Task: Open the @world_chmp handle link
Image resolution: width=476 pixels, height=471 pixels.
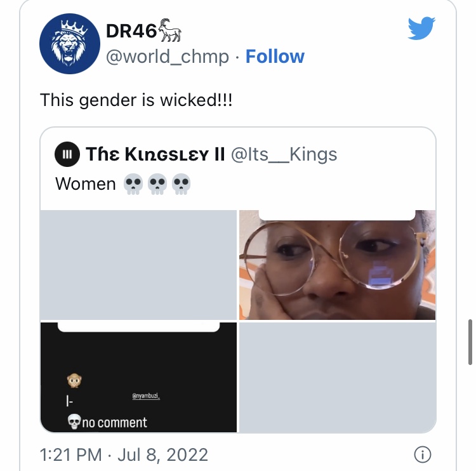Action: click(x=168, y=56)
